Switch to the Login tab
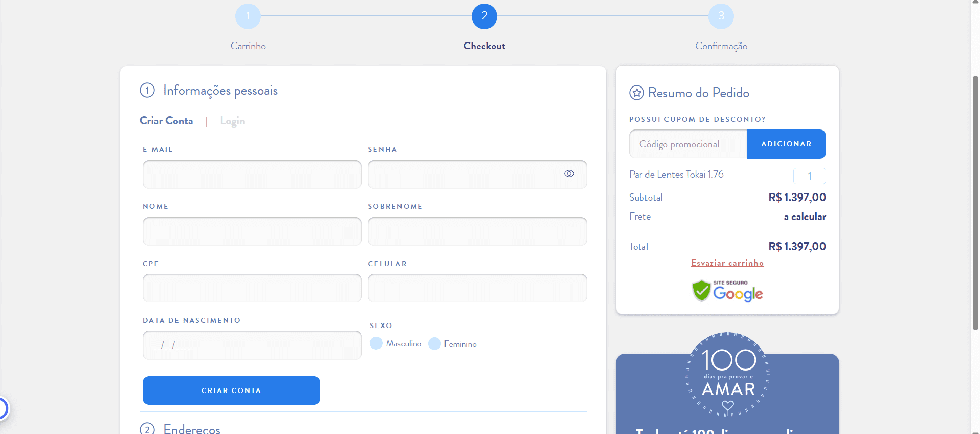 [x=232, y=121]
